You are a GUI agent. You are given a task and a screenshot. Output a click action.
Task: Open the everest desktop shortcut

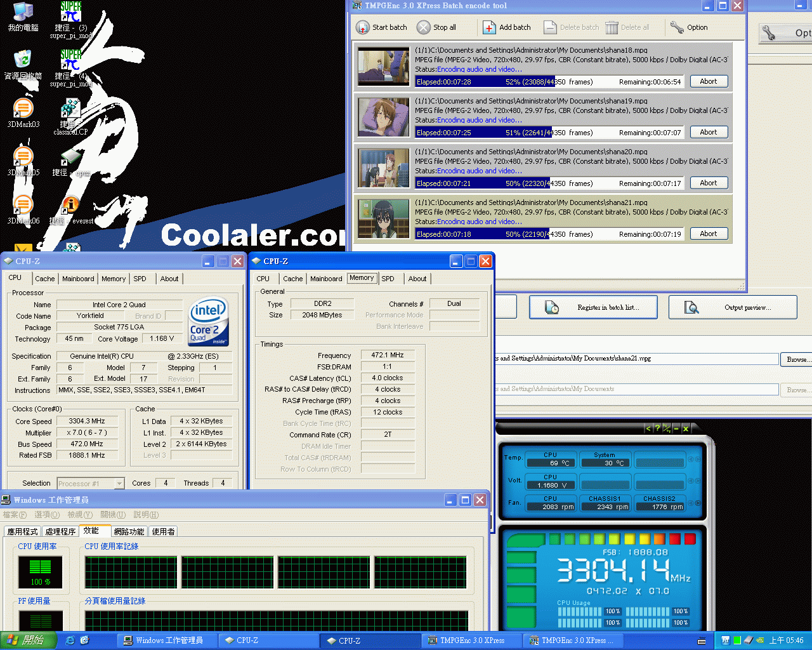tap(71, 209)
